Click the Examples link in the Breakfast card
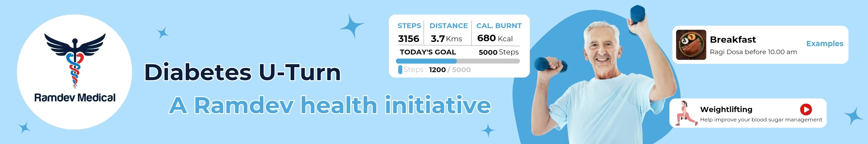Screen dimensions: 868x144 (x=824, y=44)
